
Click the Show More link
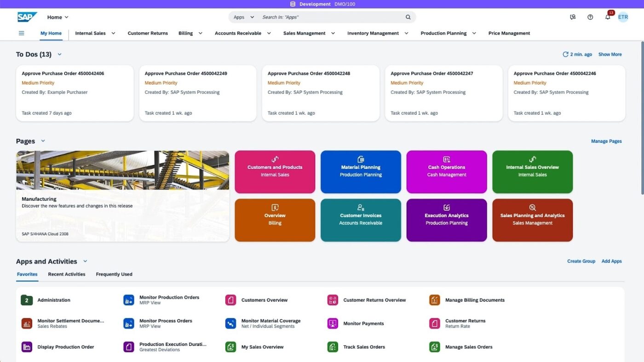click(x=609, y=54)
